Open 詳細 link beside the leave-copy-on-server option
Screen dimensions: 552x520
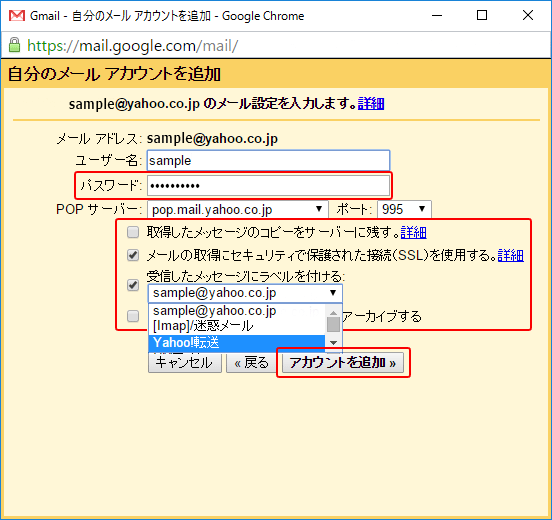(414, 233)
